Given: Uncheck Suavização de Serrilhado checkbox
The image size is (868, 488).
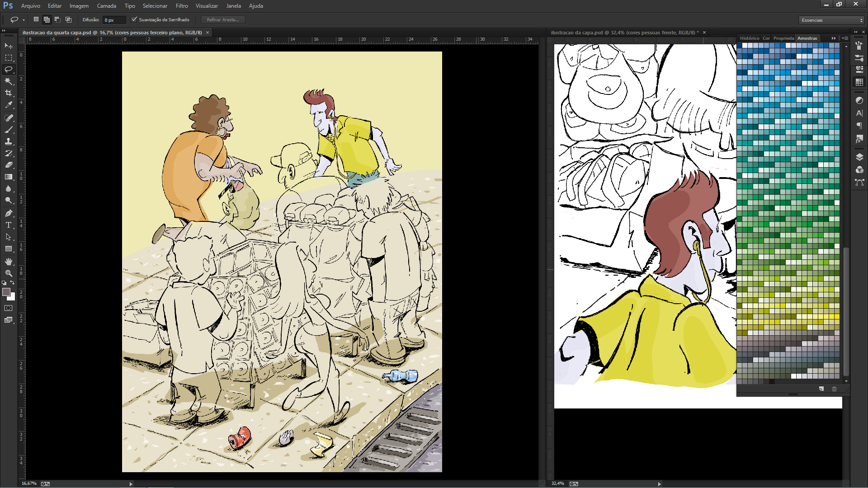Looking at the screenshot, I should (134, 19).
